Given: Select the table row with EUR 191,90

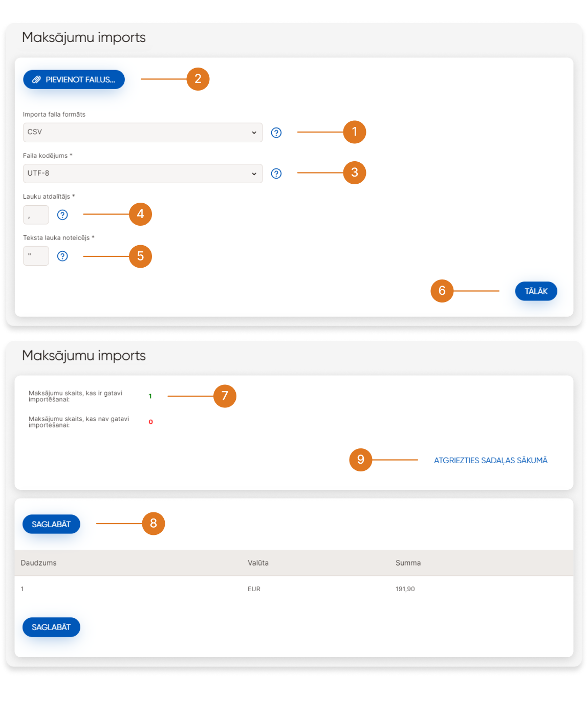Looking at the screenshot, I should click(294, 589).
